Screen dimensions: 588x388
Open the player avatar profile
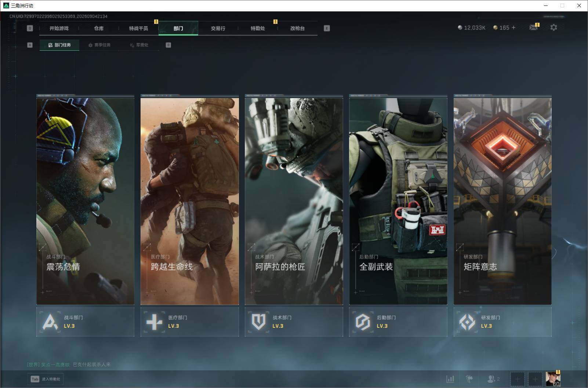click(553, 379)
